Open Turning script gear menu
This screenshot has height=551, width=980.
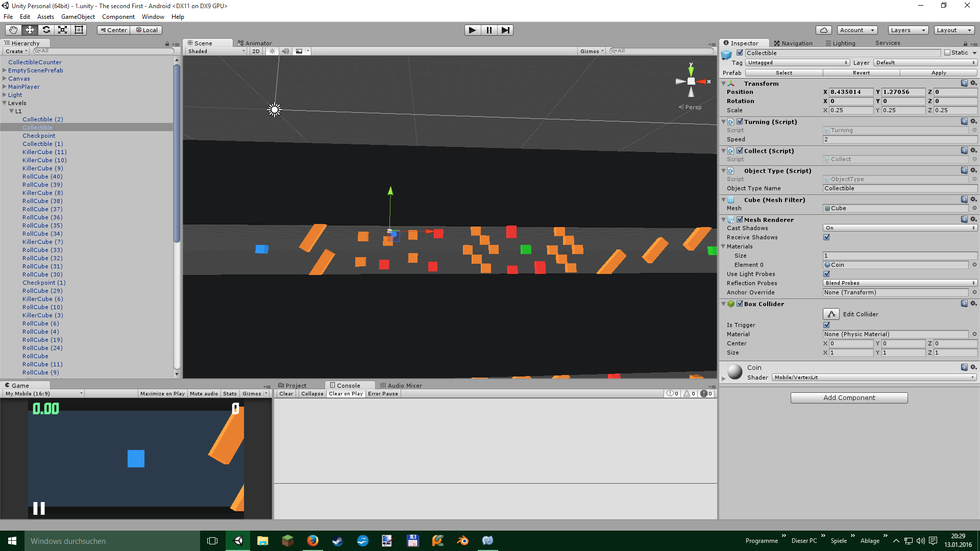tap(973, 121)
